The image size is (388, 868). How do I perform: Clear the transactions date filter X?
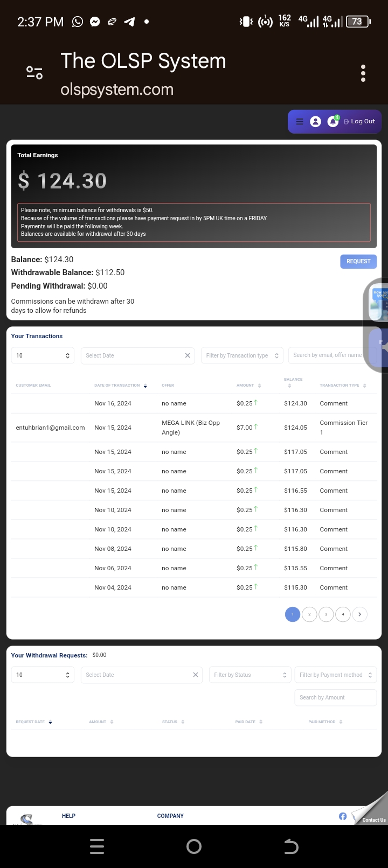pyautogui.click(x=188, y=355)
